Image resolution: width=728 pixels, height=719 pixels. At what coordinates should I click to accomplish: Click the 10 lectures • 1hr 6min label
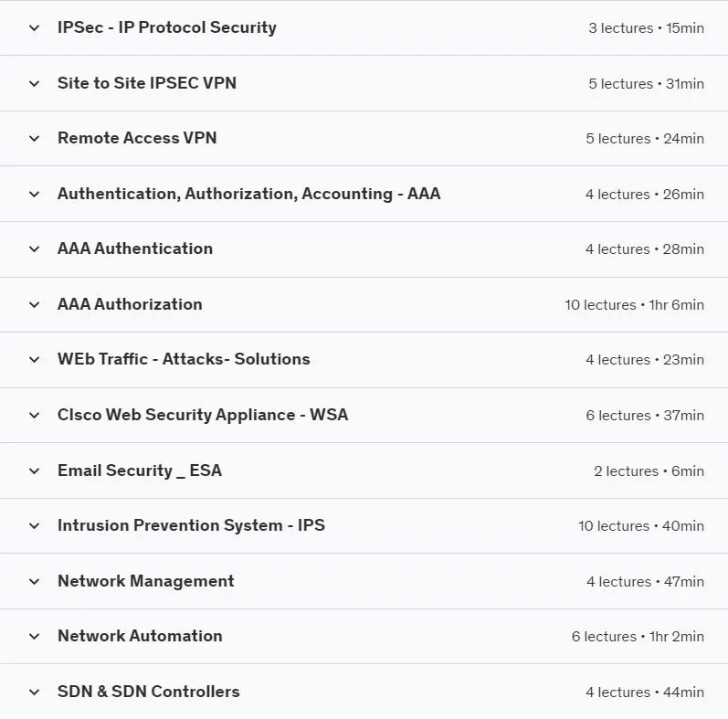[x=634, y=305]
